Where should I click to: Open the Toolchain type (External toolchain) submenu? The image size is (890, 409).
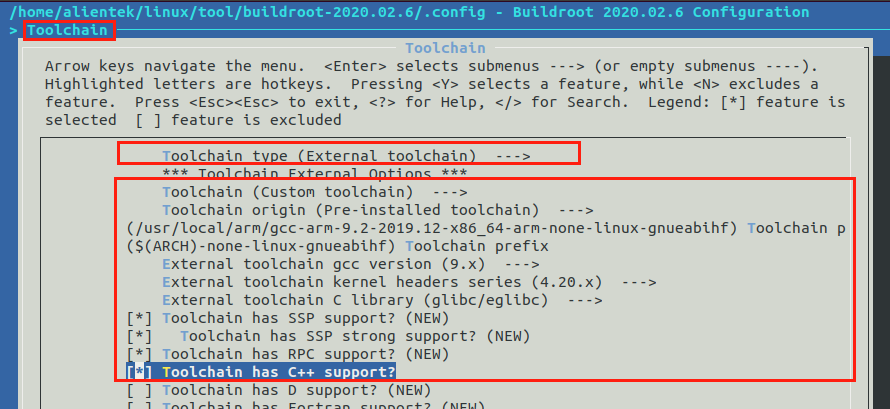(x=346, y=156)
